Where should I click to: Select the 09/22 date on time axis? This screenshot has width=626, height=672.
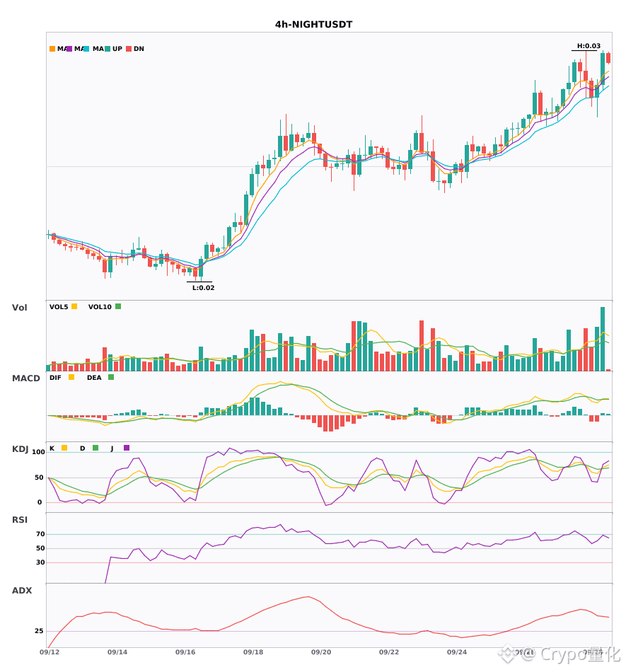click(x=389, y=652)
